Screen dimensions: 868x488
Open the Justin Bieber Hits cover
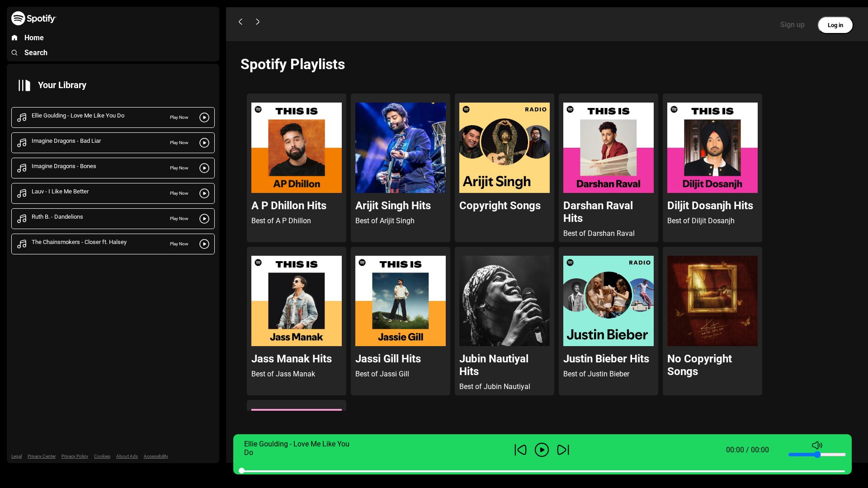(609, 301)
